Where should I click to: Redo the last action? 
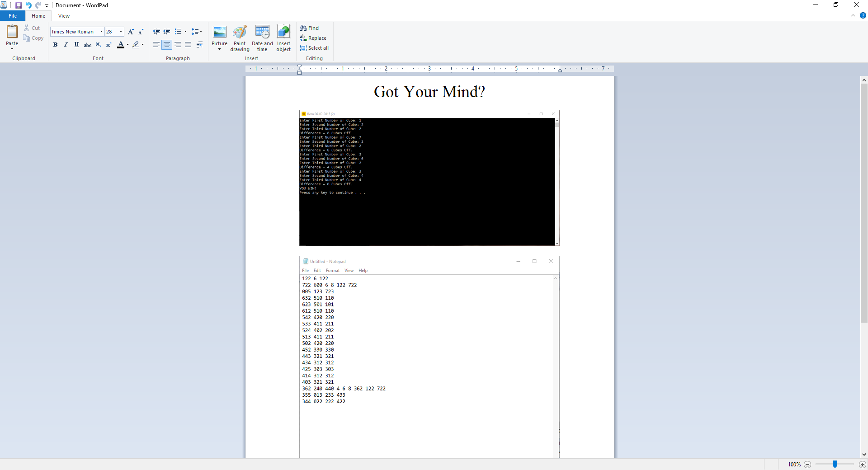(x=38, y=5)
